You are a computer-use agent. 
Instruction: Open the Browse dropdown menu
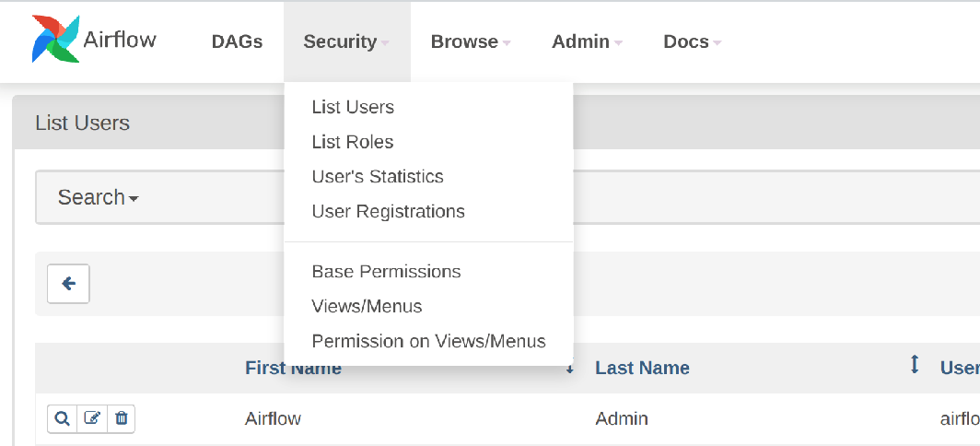point(470,41)
